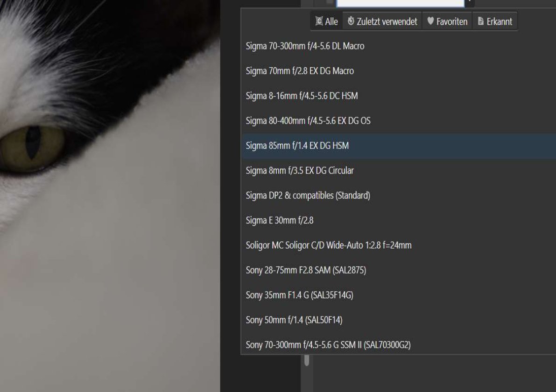Select Sigma 80-400mm f/4.5-5.6 EX DG OS

pos(399,121)
